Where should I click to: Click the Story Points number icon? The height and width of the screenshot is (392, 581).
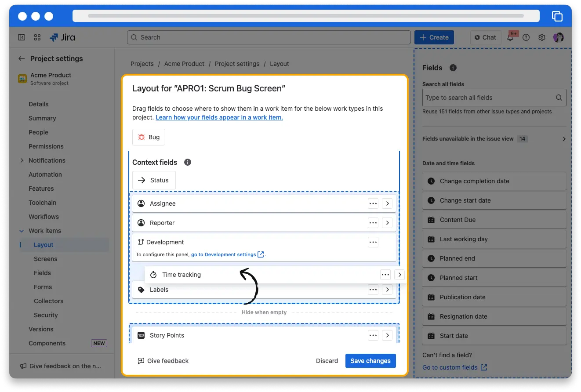[141, 335]
